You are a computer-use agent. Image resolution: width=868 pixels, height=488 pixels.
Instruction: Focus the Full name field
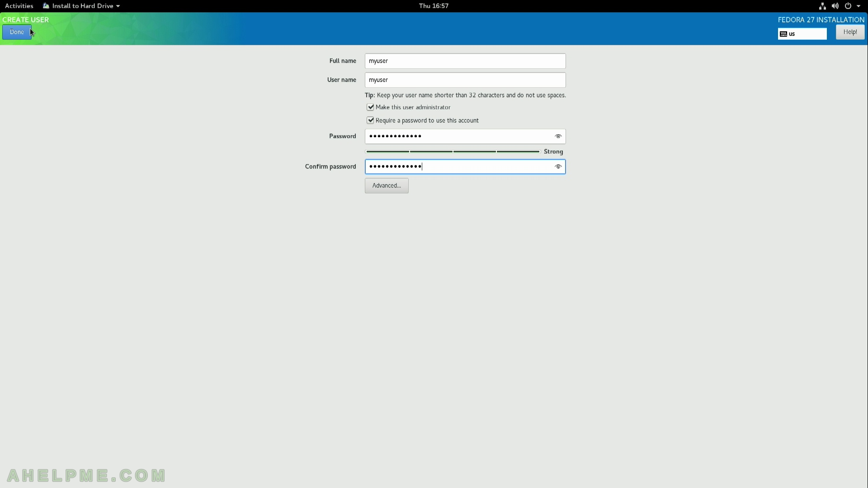tap(465, 61)
